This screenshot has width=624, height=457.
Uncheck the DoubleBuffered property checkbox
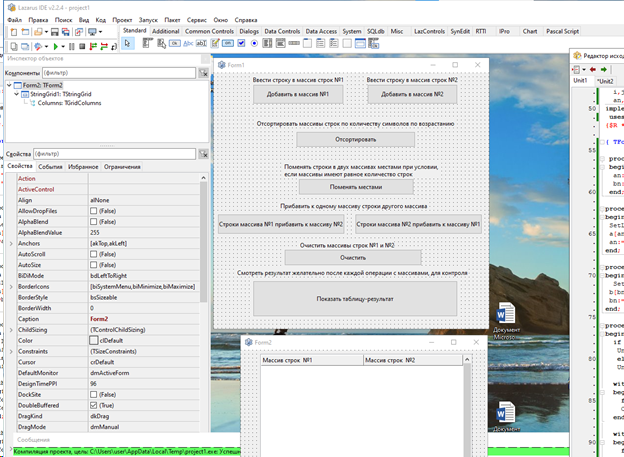point(93,405)
